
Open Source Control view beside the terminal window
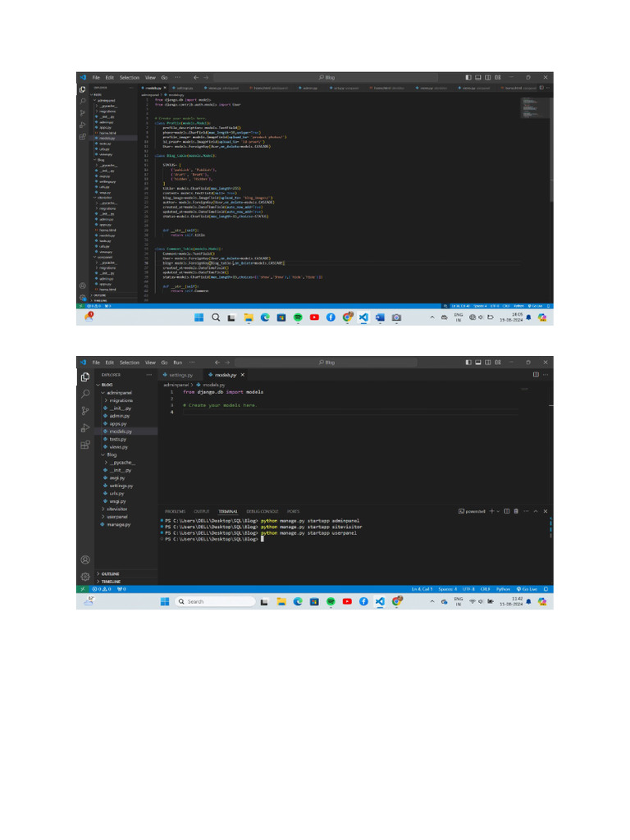(85, 411)
